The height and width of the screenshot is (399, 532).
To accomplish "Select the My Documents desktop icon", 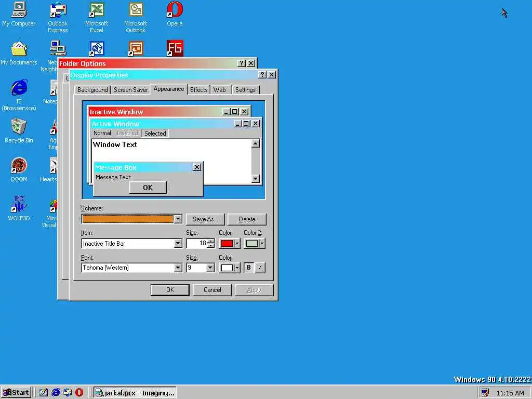I will [x=19, y=54].
